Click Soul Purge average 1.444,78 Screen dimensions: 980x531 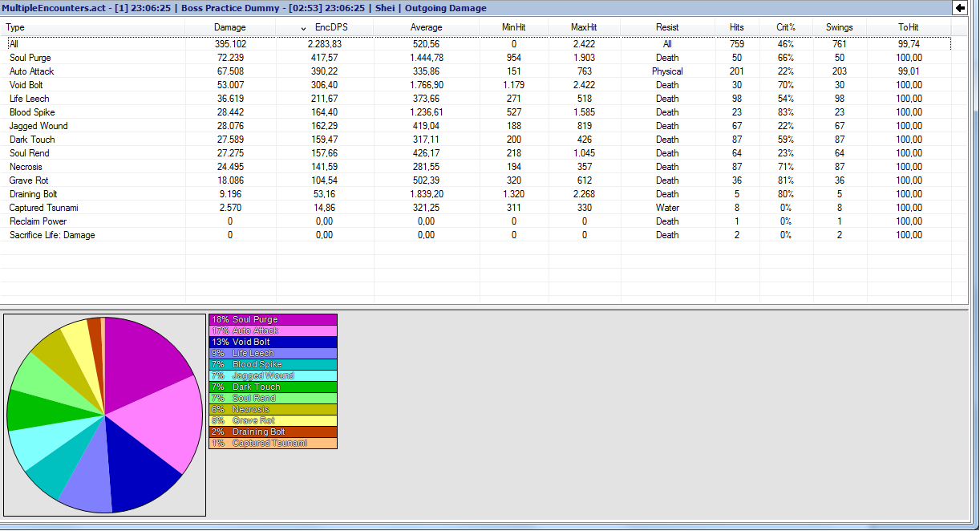tap(426, 58)
